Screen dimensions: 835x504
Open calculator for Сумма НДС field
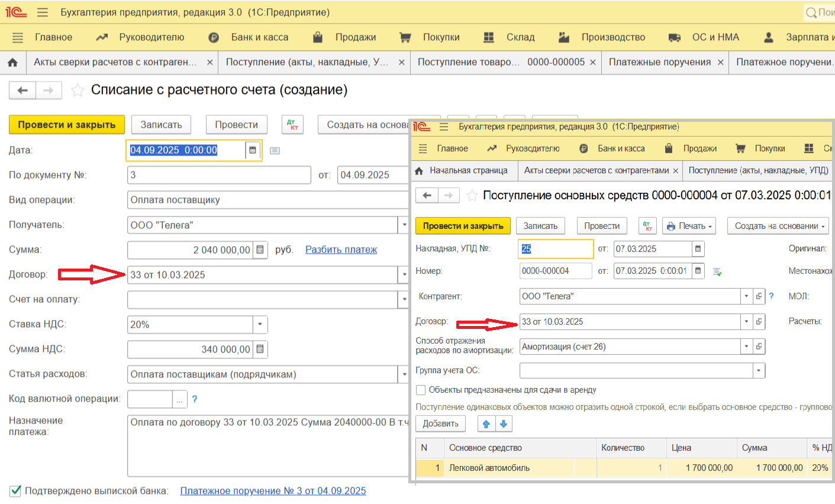pos(260,350)
